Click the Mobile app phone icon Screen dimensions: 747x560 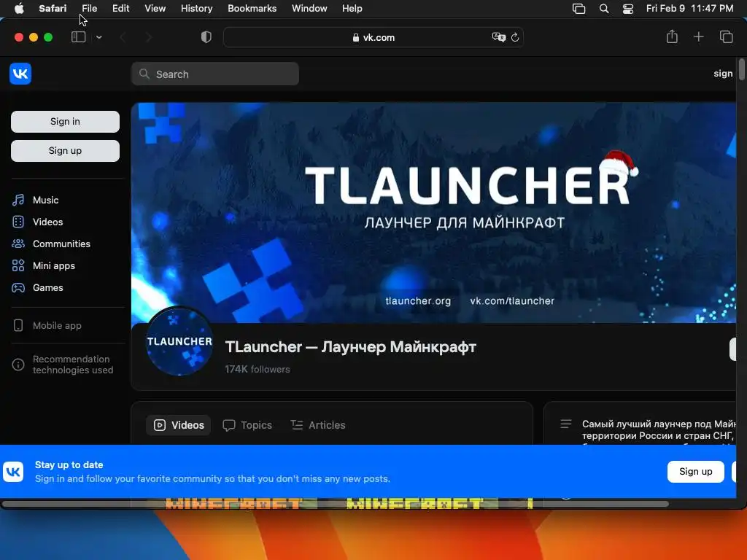click(x=18, y=326)
